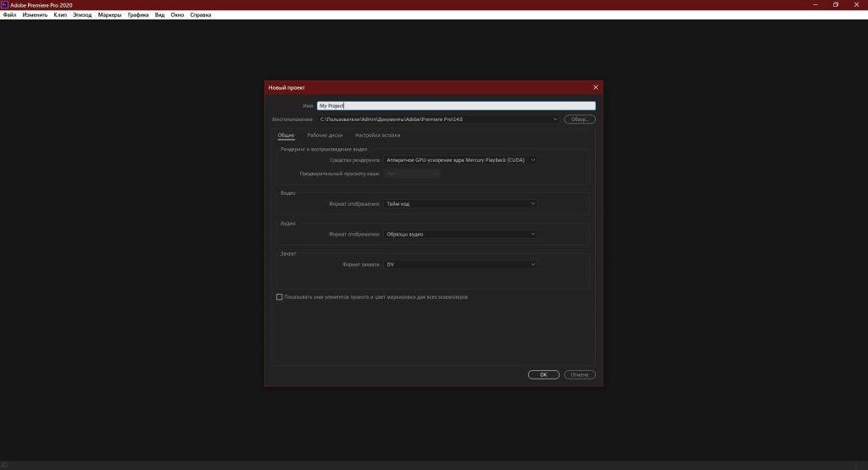Open the Местоположение path dropdown arrow

click(555, 119)
